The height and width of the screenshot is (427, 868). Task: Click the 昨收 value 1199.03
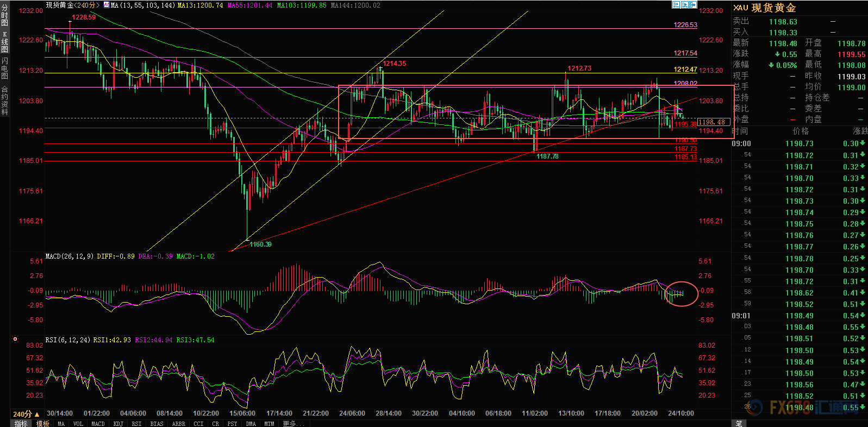(x=851, y=77)
